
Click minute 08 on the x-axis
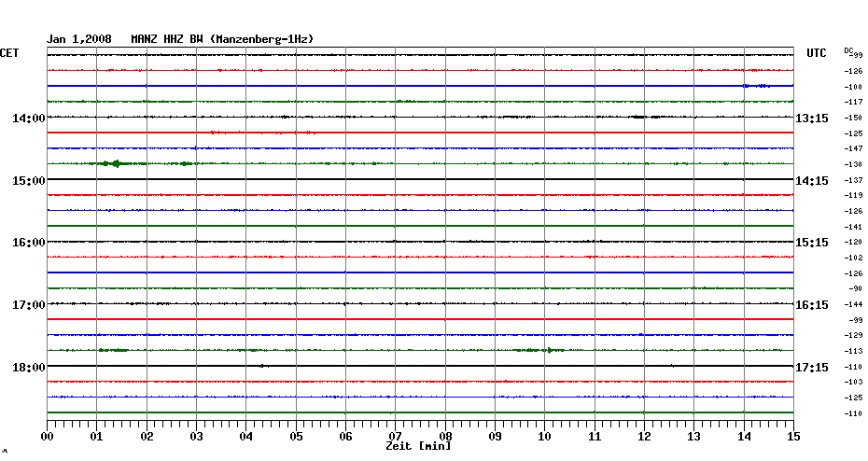click(x=445, y=436)
